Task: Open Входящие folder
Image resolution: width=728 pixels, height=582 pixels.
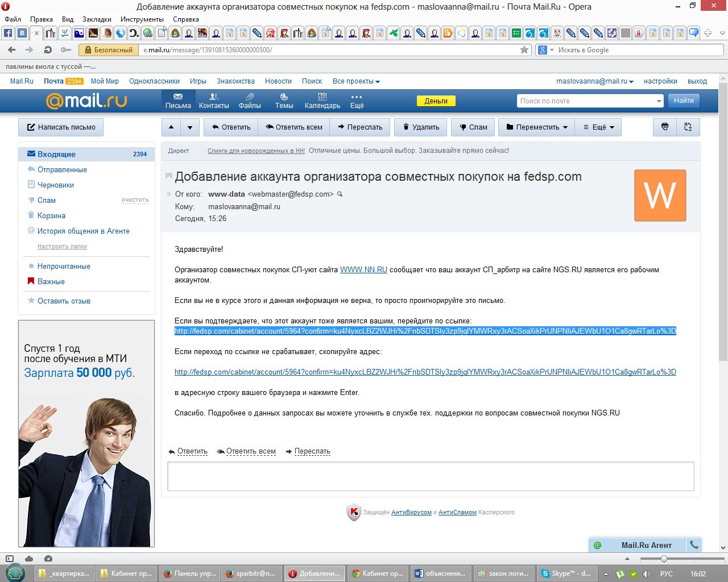Action: click(x=86, y=154)
